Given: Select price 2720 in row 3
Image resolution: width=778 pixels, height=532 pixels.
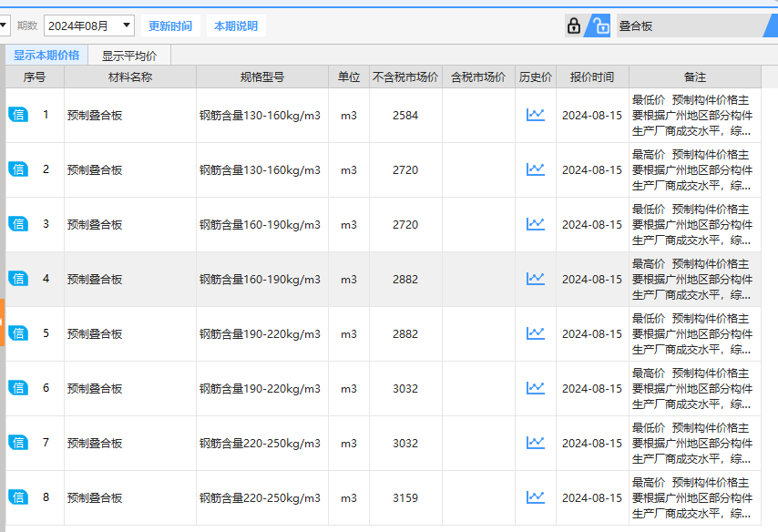Looking at the screenshot, I should tap(405, 224).
